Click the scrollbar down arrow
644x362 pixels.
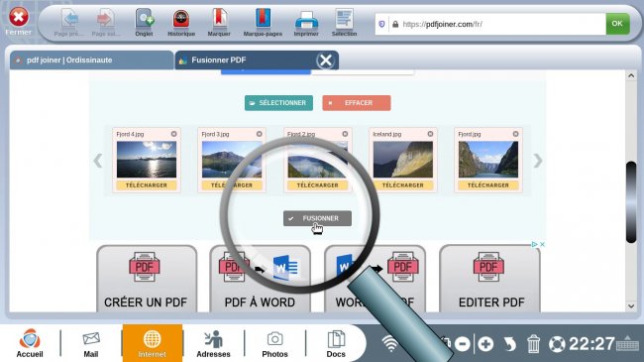tap(631, 306)
